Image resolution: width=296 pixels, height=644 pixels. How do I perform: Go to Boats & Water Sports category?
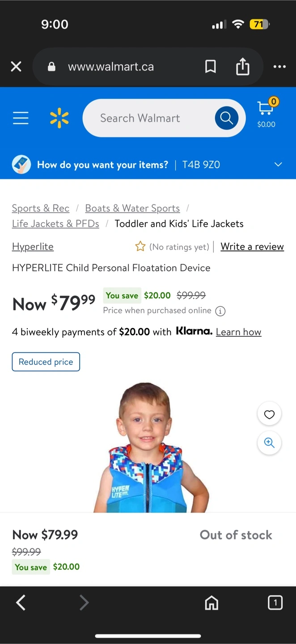132,208
